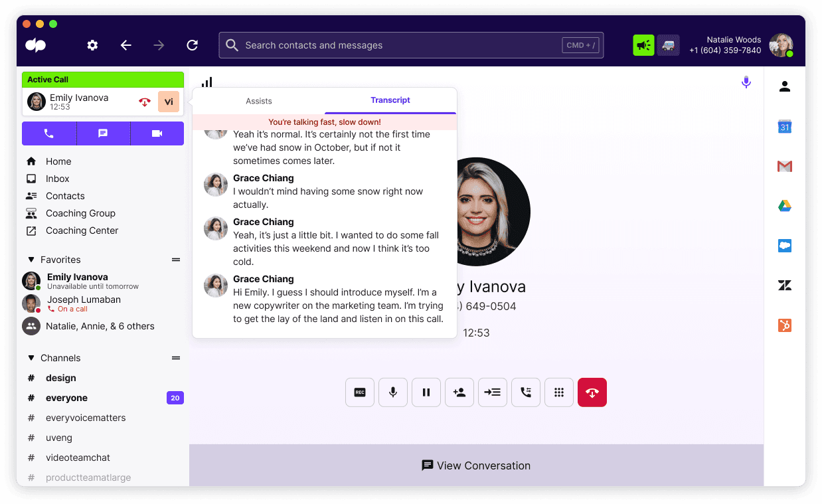This screenshot has height=504, width=822.
Task: Add a participant to the call
Action: pyautogui.click(x=459, y=392)
